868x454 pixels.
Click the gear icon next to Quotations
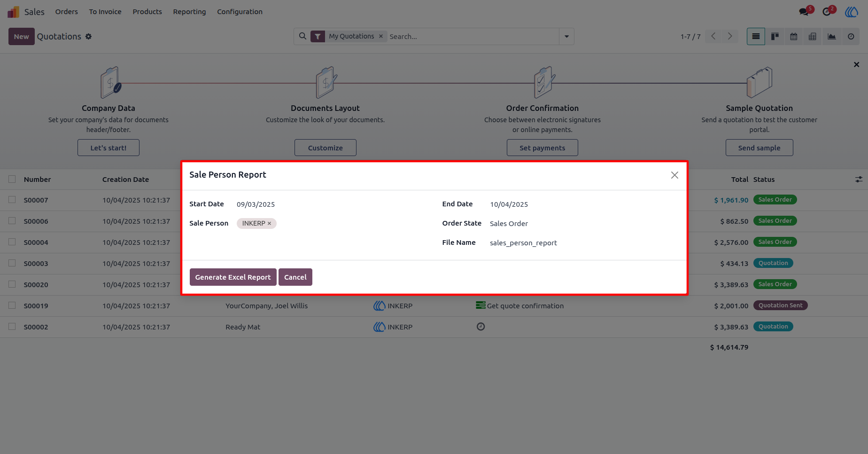[88, 37]
